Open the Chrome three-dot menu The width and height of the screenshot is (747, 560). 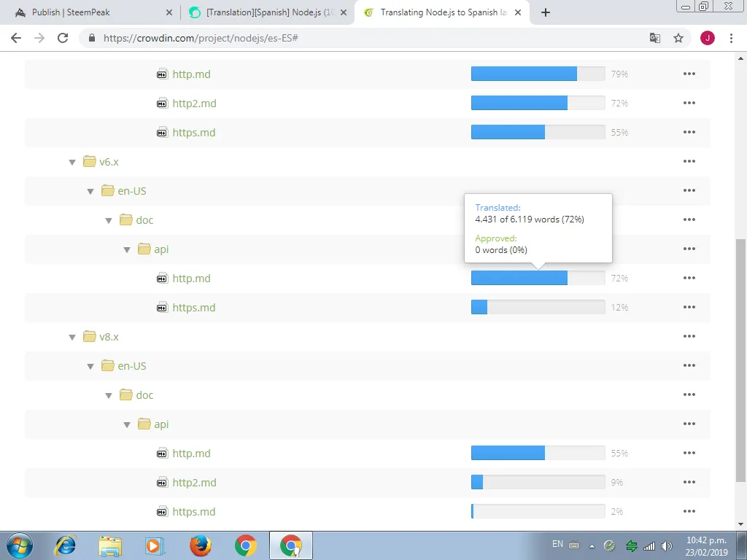(x=731, y=38)
